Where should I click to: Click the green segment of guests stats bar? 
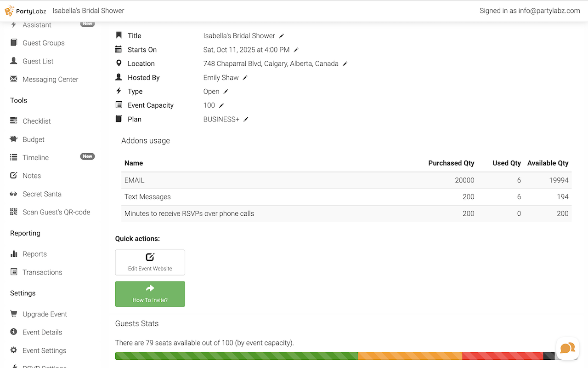236,356
